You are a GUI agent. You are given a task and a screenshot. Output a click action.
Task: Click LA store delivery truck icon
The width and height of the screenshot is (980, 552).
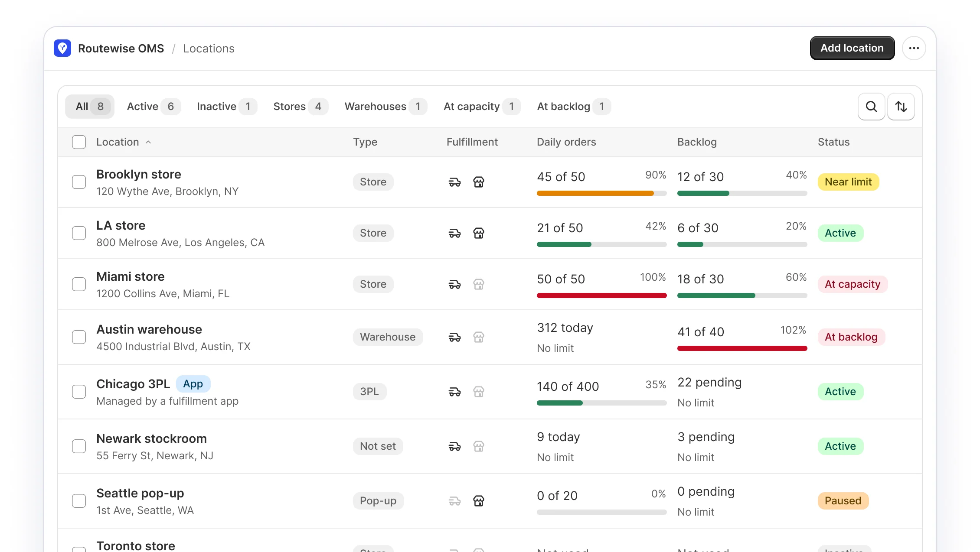[x=454, y=233]
